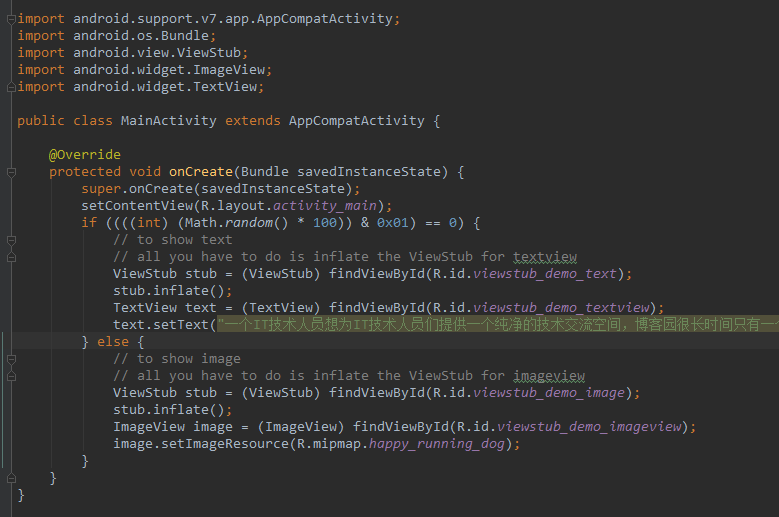Toggle the fold marker beside the 'ViewStub for textview' comment
This screenshot has width=779, height=517.
pos(11,257)
